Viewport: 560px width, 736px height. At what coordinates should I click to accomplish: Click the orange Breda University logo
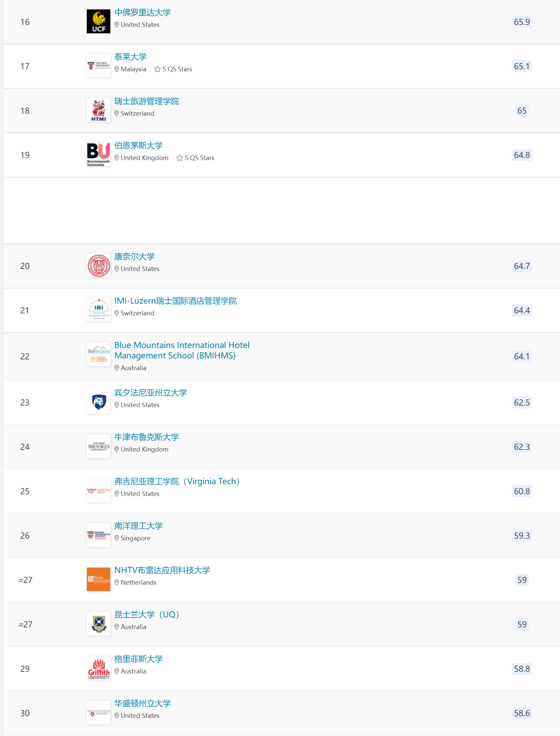pyautogui.click(x=98, y=580)
